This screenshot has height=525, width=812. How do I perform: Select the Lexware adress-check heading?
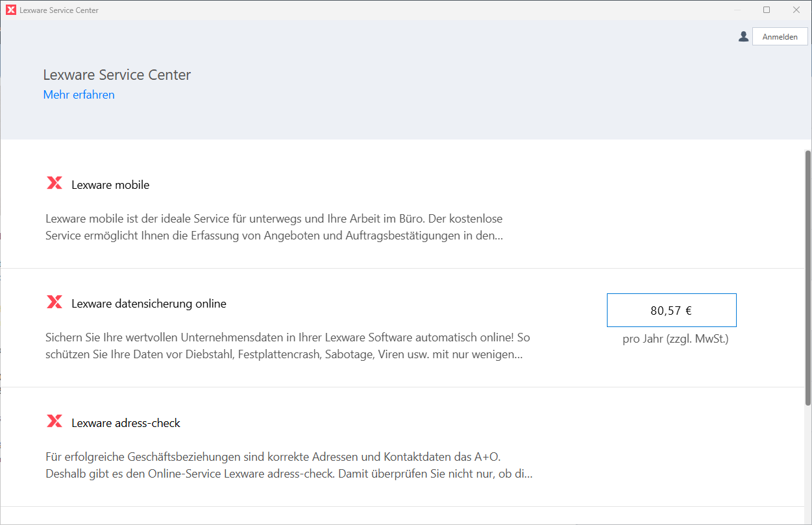tap(126, 423)
